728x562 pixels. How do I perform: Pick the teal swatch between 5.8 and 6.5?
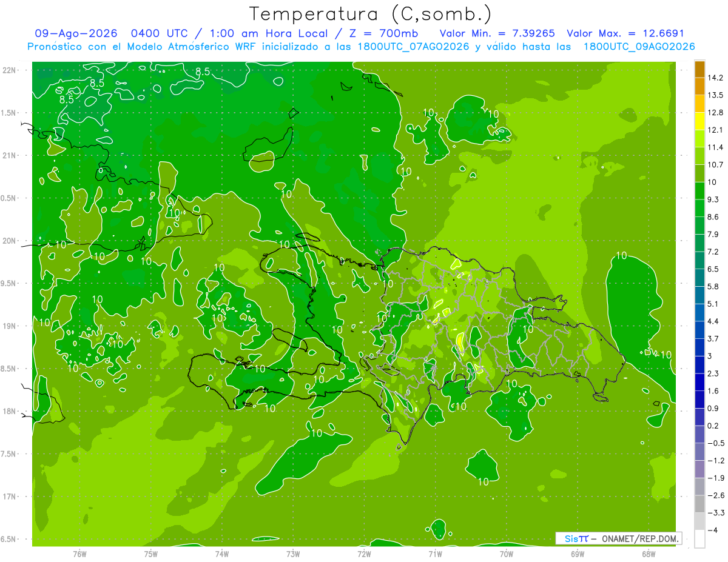point(699,278)
